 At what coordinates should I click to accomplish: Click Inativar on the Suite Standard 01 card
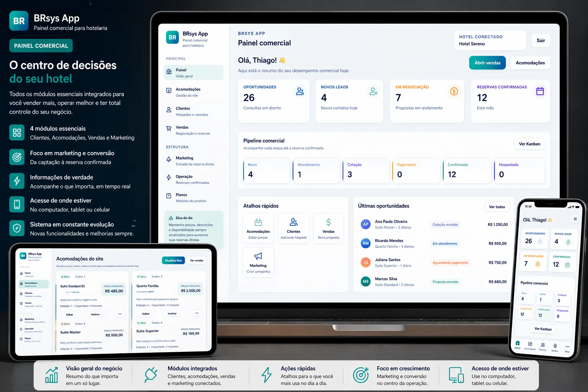coord(95,314)
